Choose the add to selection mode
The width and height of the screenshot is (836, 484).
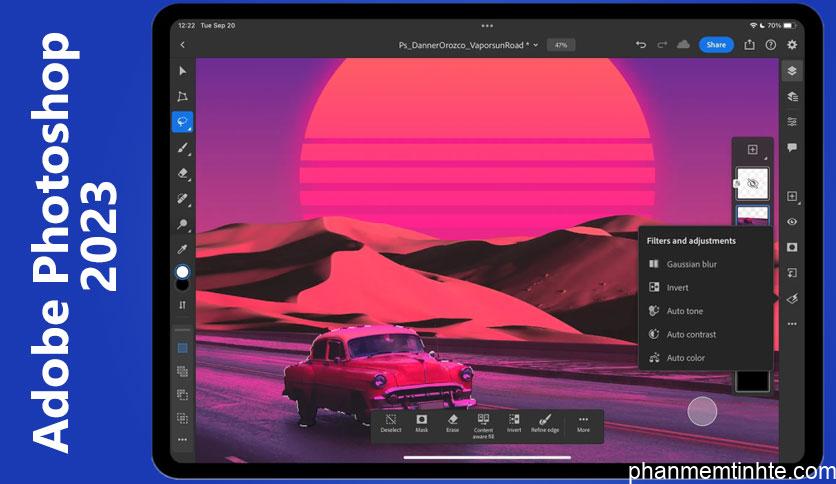coord(182,372)
